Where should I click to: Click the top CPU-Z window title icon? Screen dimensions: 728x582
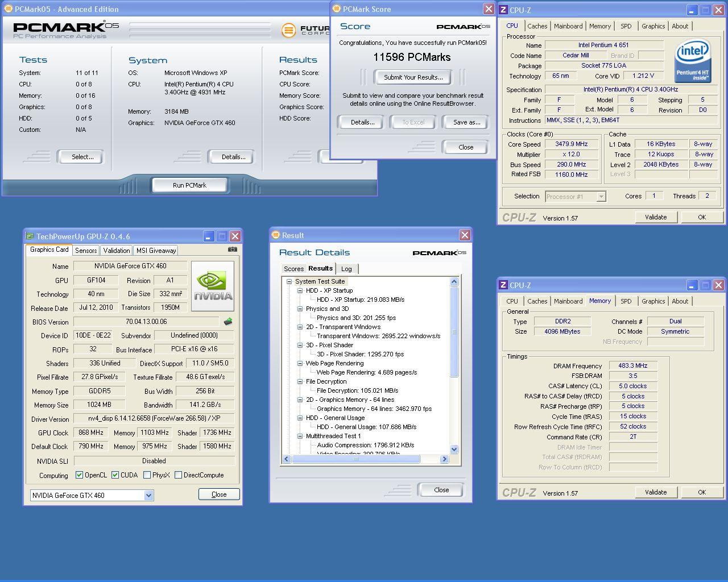503,10
